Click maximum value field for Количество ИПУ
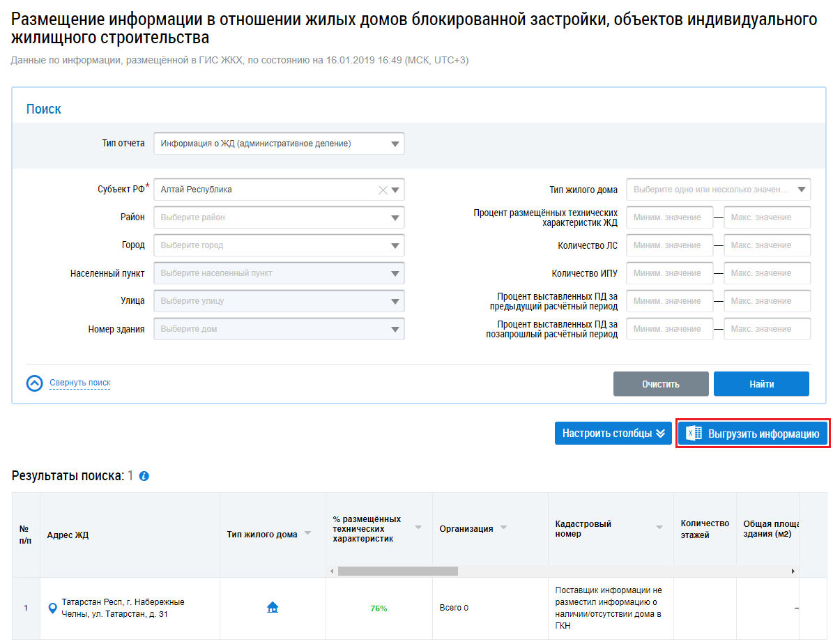This screenshot has width=833, height=644. [767, 273]
